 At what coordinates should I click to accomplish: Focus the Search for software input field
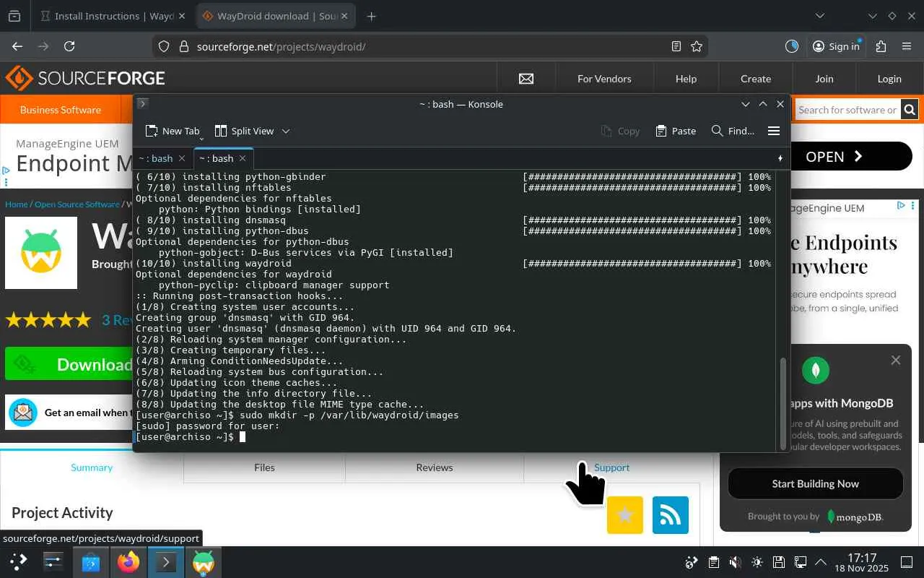[x=847, y=110]
